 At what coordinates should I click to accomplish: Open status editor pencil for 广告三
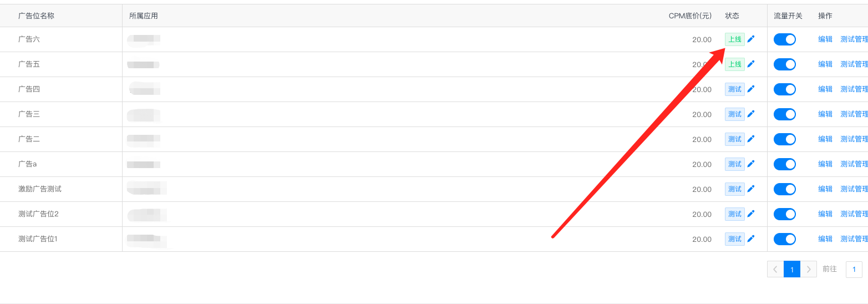point(751,114)
